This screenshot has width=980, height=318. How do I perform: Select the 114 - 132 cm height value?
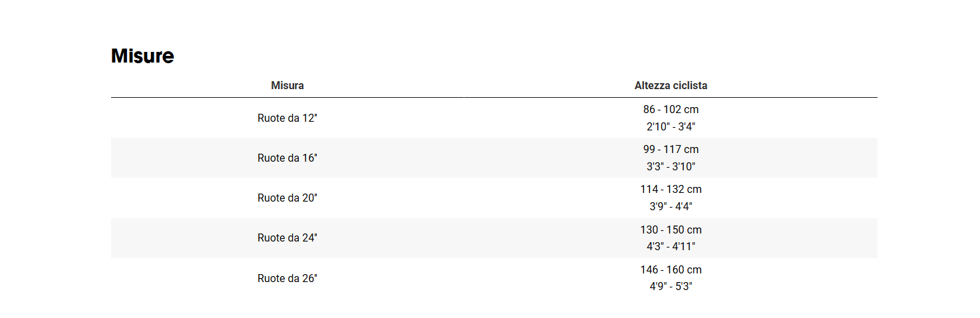671,190
